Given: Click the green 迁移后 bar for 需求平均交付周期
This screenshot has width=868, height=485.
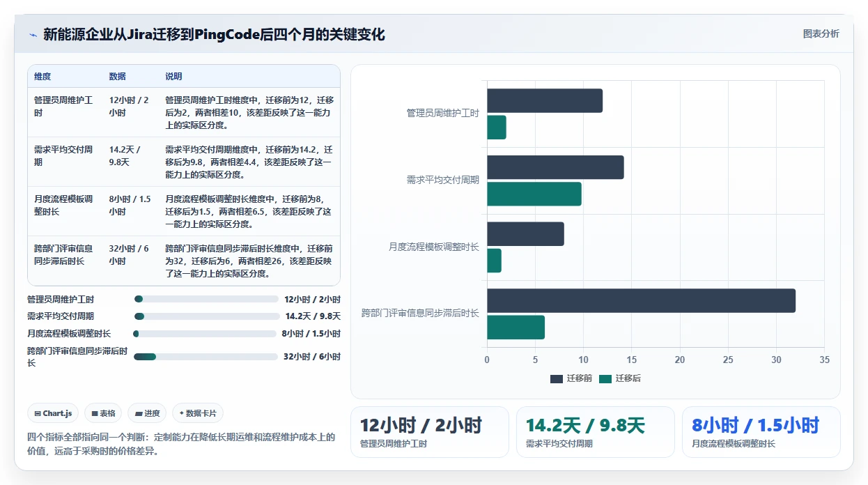Looking at the screenshot, I should (534, 194).
